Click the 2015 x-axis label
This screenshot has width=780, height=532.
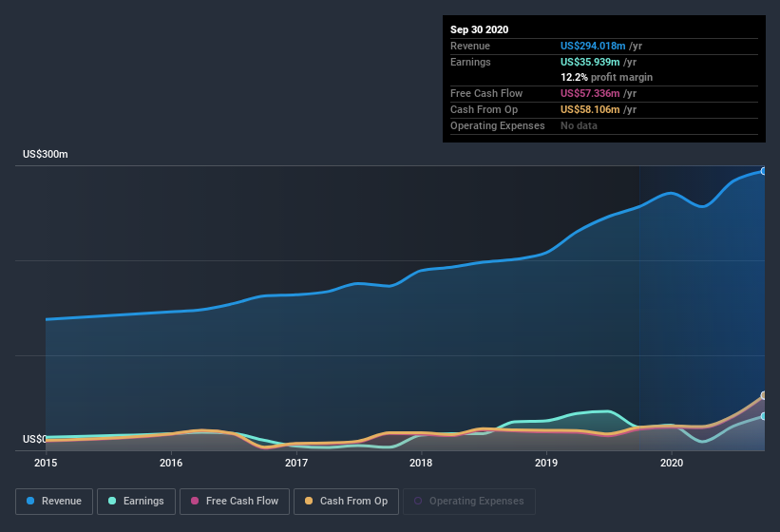pyautogui.click(x=46, y=463)
